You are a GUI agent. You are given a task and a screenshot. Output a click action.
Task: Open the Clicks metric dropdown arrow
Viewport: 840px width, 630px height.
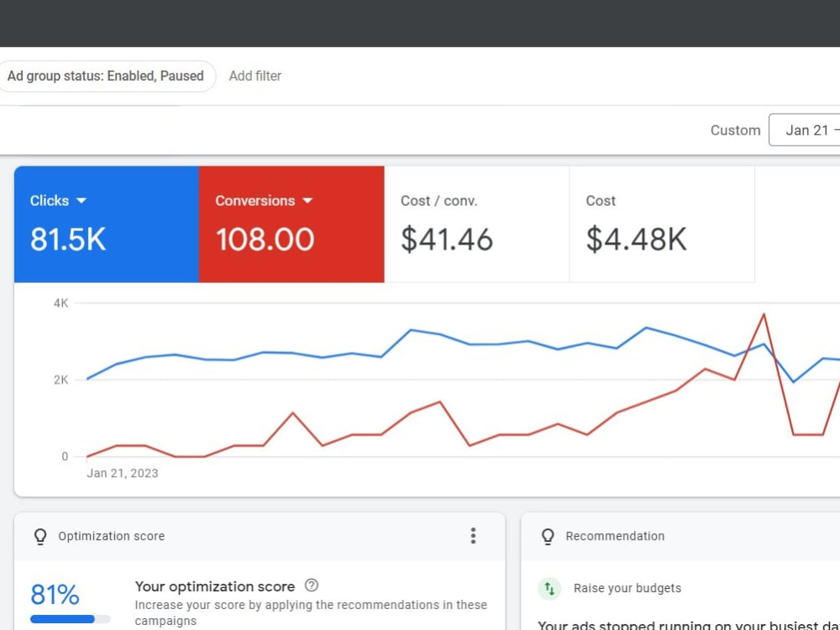pyautogui.click(x=81, y=201)
